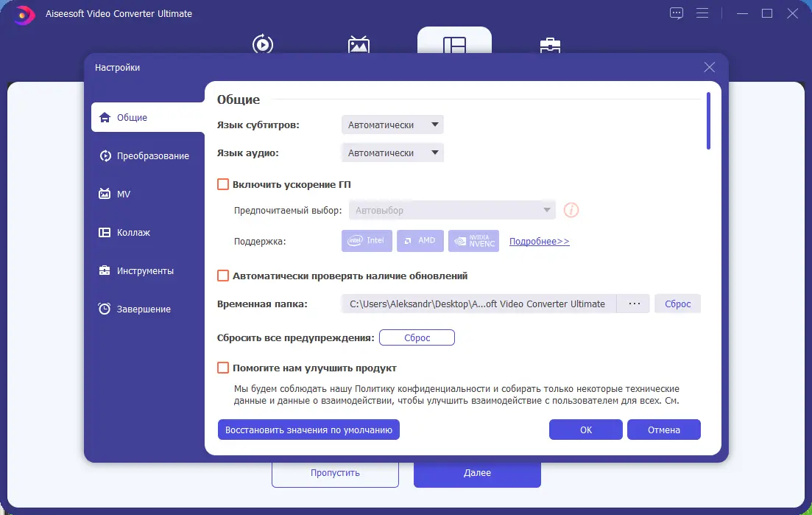Open the Подробнее>> link
812x515 pixels.
539,242
